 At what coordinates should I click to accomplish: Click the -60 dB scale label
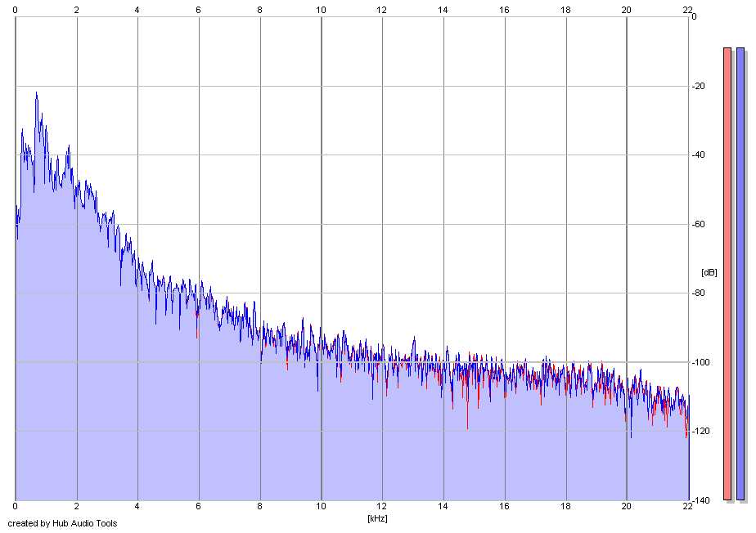(698, 225)
